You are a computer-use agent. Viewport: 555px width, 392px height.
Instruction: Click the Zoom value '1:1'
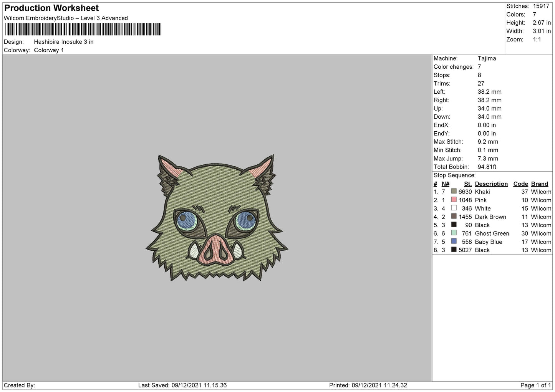point(537,40)
